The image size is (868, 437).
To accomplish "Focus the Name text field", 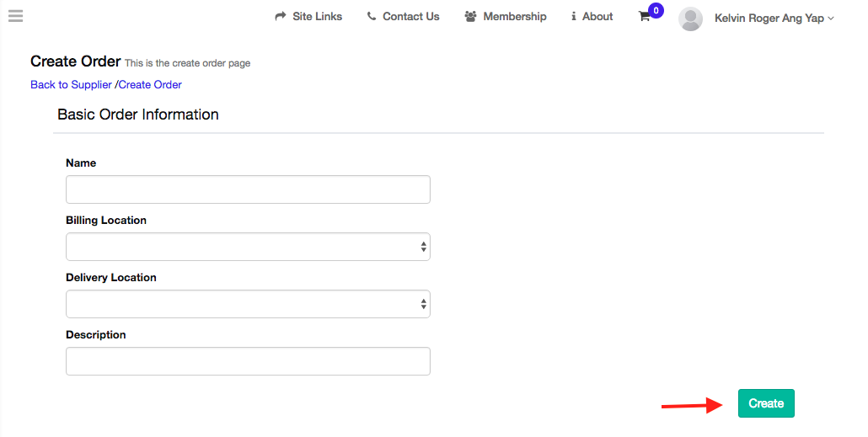I will click(x=248, y=189).
